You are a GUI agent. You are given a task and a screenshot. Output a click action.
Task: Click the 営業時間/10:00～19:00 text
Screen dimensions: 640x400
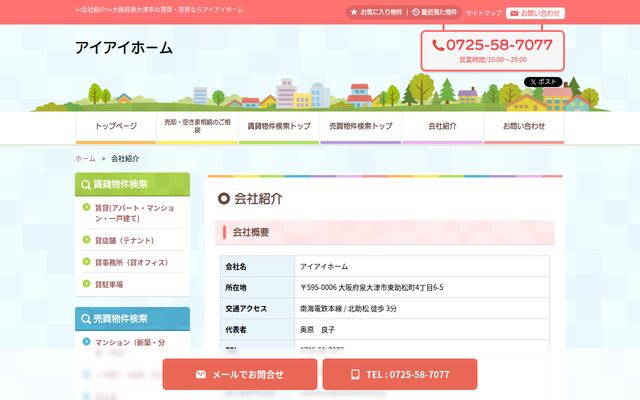493,60
